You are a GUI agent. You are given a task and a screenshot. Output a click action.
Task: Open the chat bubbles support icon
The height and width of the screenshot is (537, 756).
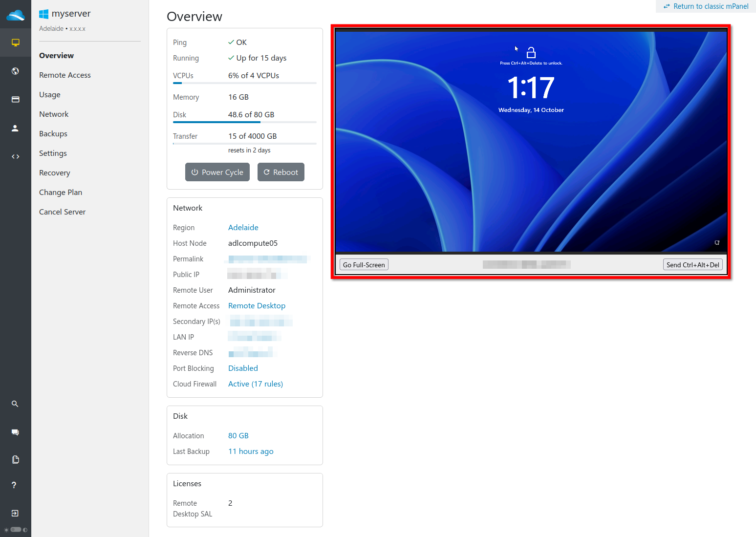tap(15, 432)
